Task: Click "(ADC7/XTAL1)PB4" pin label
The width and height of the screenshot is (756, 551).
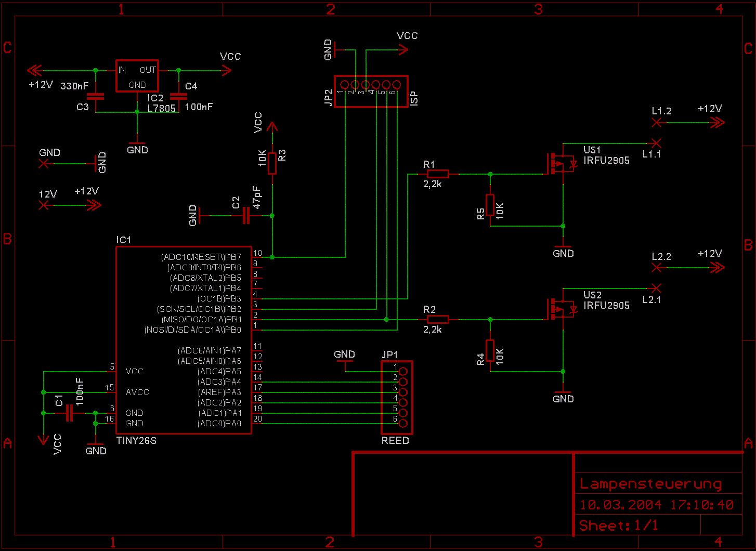Action: tap(206, 288)
